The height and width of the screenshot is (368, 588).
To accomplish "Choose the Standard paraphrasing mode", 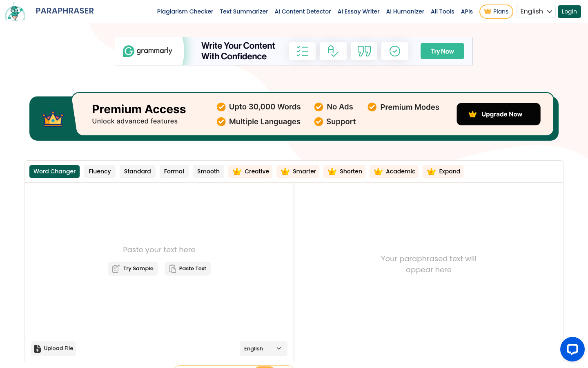I will click(137, 171).
